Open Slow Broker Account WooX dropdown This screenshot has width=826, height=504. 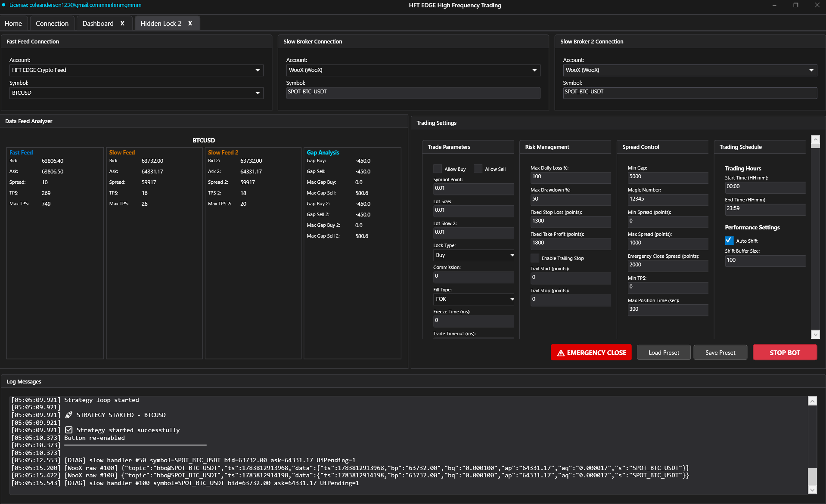413,70
